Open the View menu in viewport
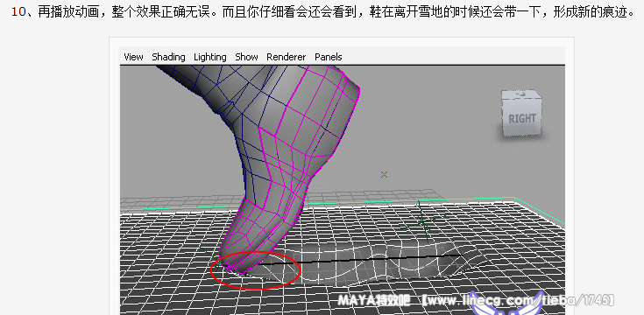The height and width of the screenshot is (315, 644). 133,57
